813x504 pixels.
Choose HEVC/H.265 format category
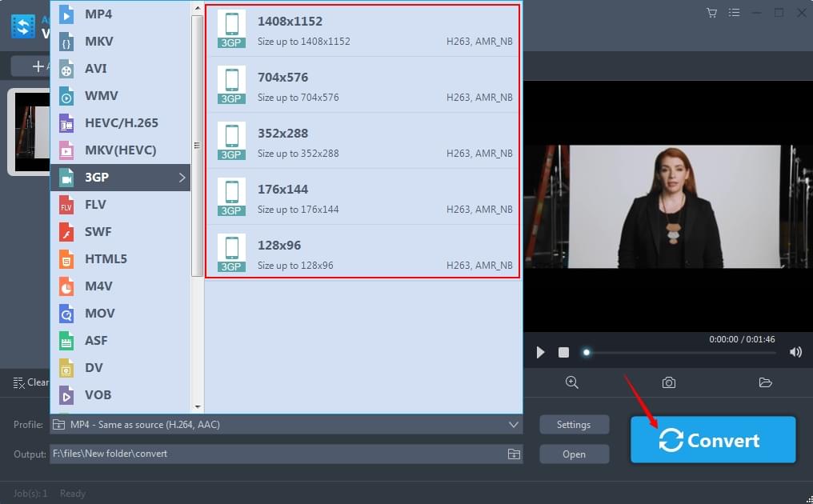pos(120,123)
